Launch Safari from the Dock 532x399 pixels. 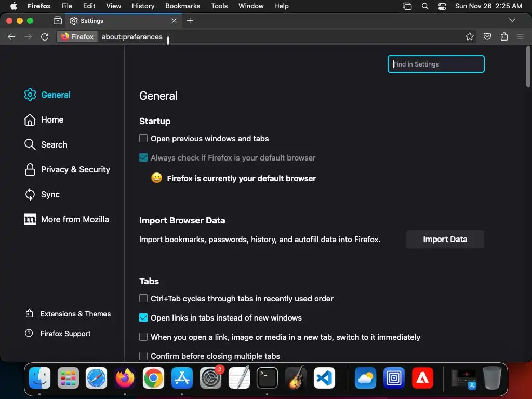(x=96, y=378)
